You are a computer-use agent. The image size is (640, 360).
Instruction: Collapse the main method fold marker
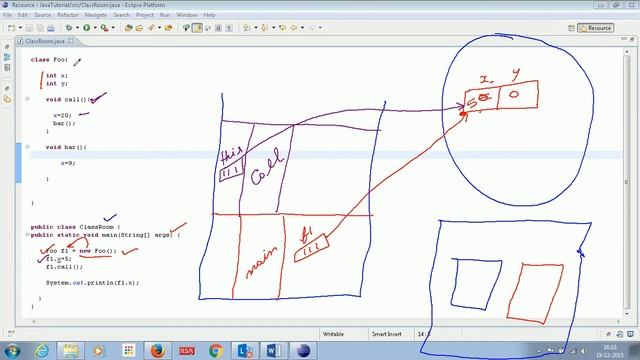[27, 235]
